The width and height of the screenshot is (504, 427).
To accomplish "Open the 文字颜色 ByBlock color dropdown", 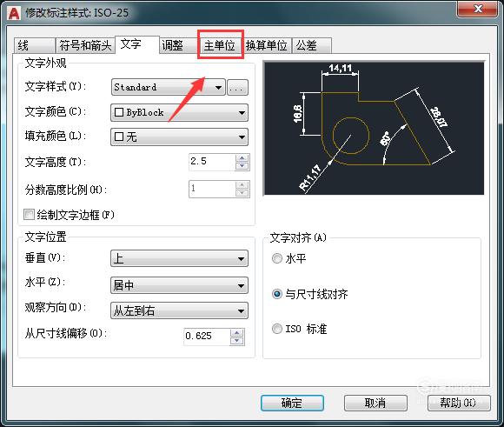I will click(x=179, y=112).
